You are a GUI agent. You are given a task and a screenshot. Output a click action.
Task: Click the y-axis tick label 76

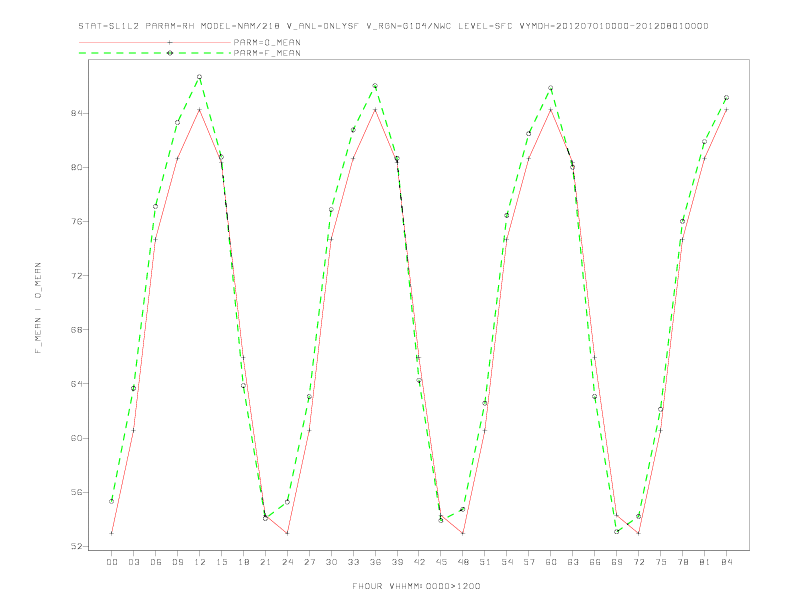[x=76, y=222]
